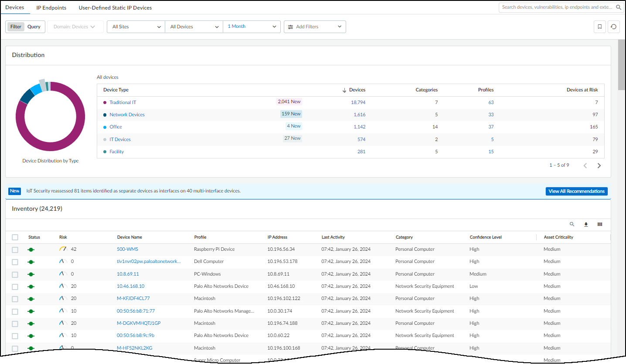This screenshot has height=364, width=626.
Task: Click the sort arrow beside Devices column
Action: [x=344, y=90]
